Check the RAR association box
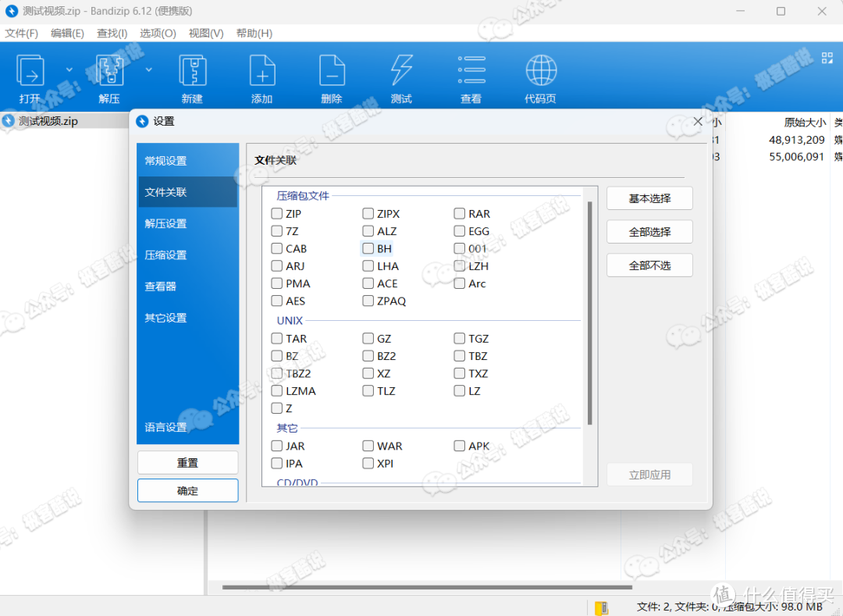The width and height of the screenshot is (843, 616). [459, 213]
